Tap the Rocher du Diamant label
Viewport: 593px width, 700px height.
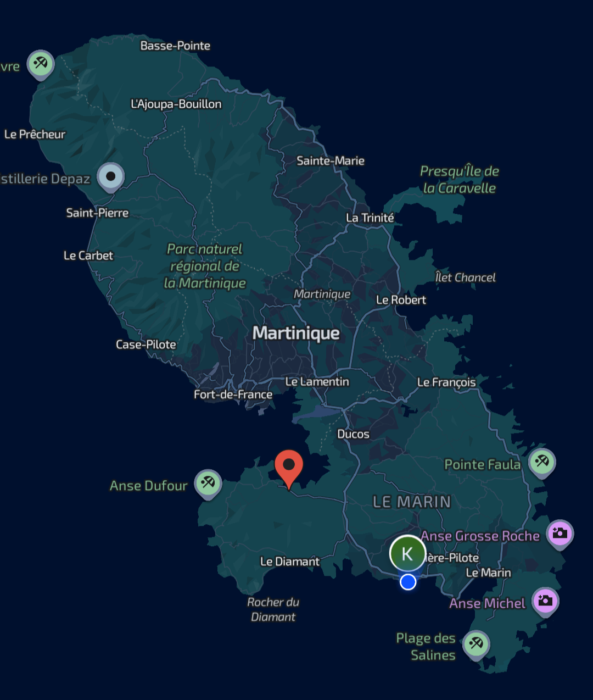click(273, 609)
